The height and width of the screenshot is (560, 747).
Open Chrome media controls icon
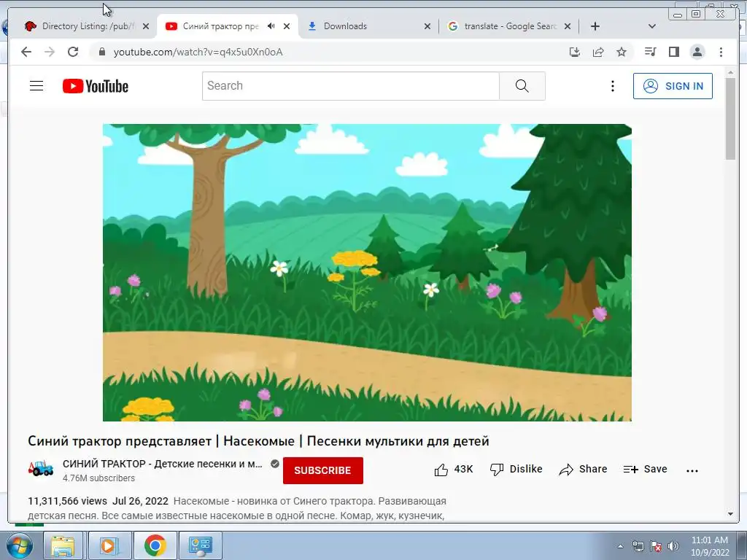click(x=650, y=52)
